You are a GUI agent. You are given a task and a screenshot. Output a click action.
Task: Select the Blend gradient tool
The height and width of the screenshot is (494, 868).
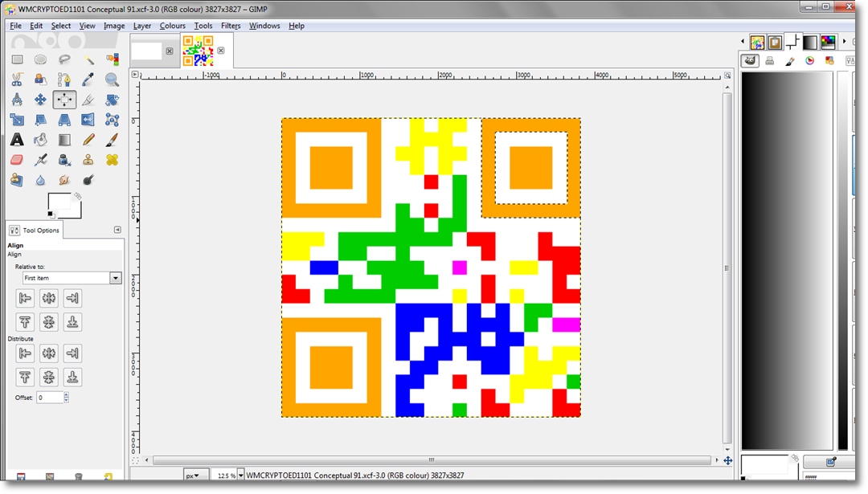pyautogui.click(x=64, y=140)
